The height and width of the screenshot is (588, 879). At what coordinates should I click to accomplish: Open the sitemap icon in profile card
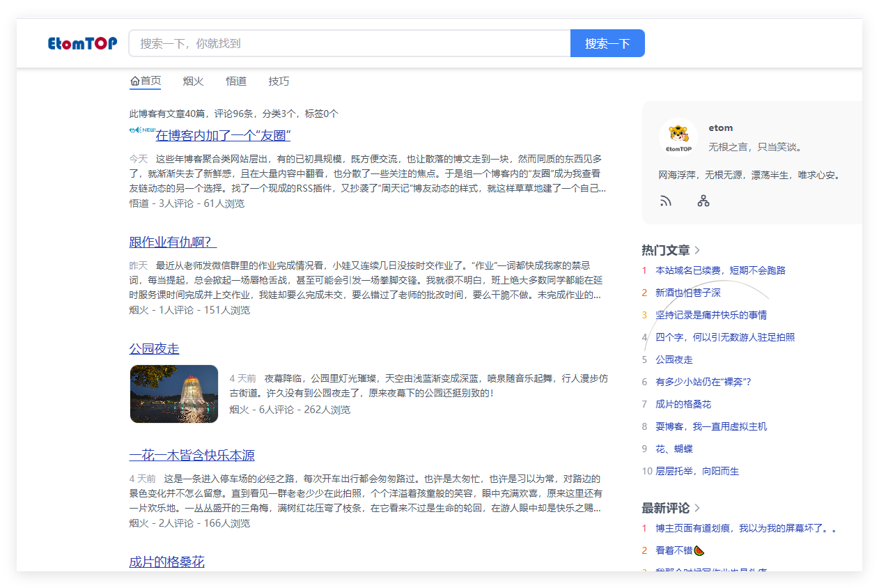[703, 201]
